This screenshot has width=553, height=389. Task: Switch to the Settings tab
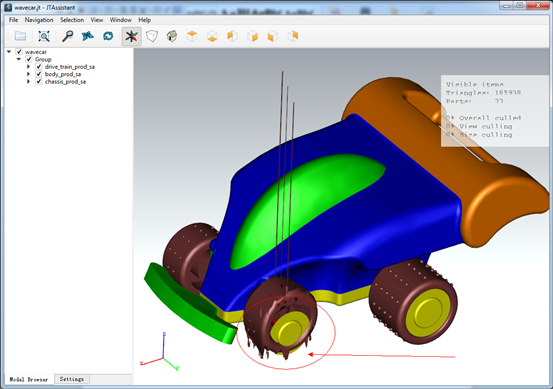72,379
